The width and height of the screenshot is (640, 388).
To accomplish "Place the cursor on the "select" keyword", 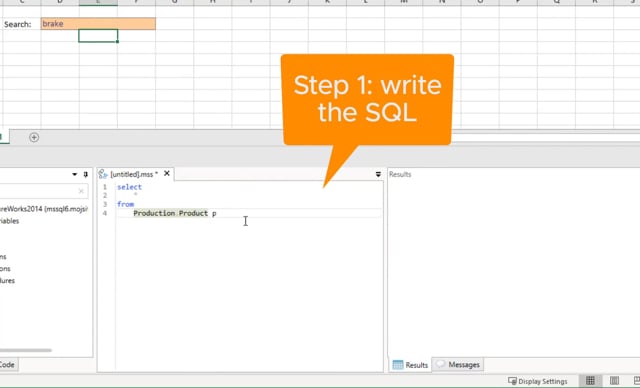I will [x=129, y=187].
